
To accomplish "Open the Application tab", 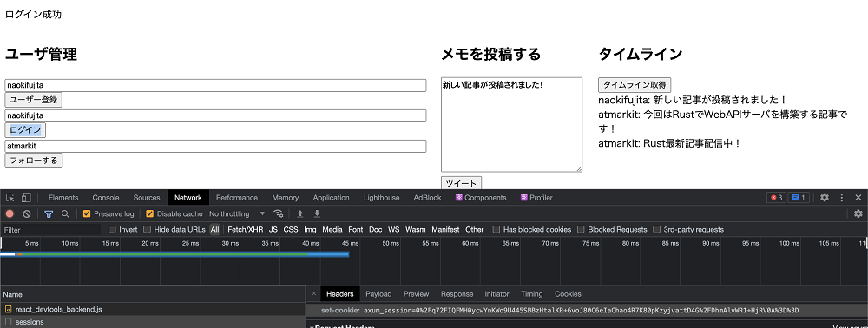I will click(x=331, y=198).
